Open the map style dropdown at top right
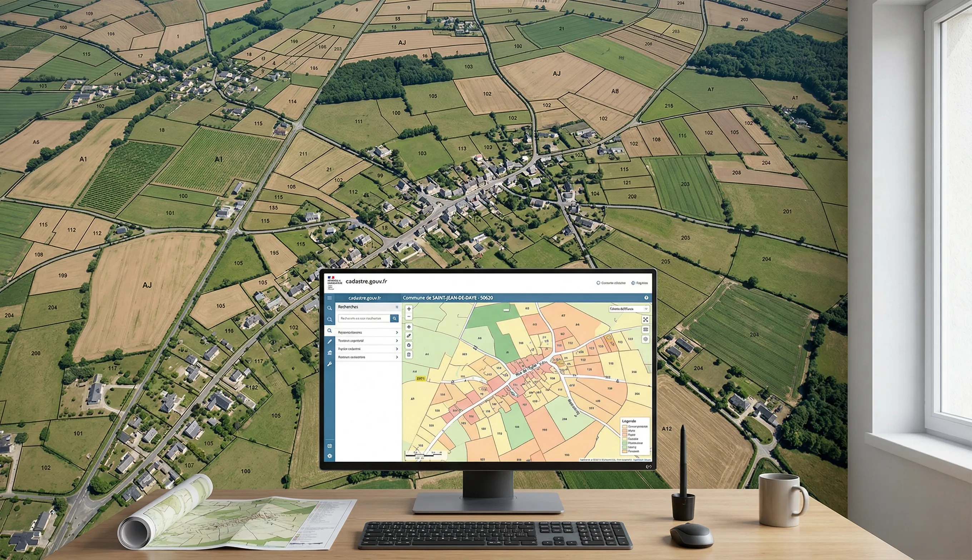The width and height of the screenshot is (972, 560). [x=630, y=309]
